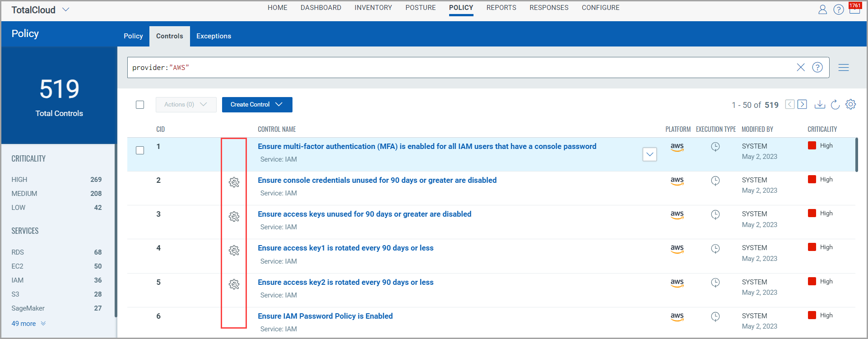Image resolution: width=868 pixels, height=339 pixels.
Task: Open the DASHBOARD menu
Action: 321,8
